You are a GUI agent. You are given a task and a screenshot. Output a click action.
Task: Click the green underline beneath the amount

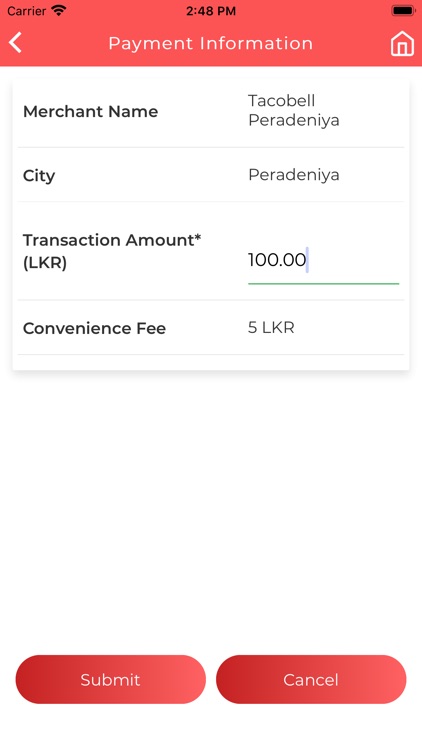tap(323, 284)
